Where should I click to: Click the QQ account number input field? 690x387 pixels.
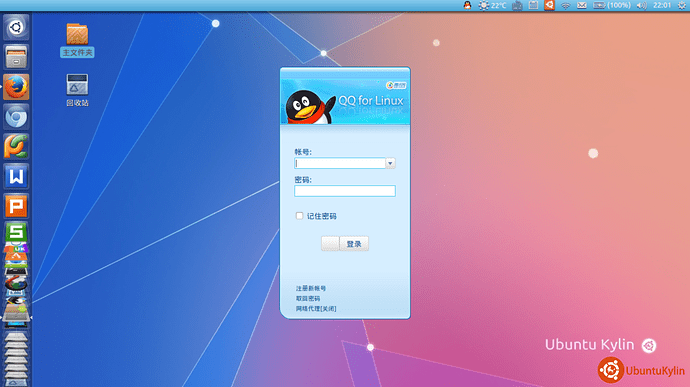pyautogui.click(x=340, y=163)
